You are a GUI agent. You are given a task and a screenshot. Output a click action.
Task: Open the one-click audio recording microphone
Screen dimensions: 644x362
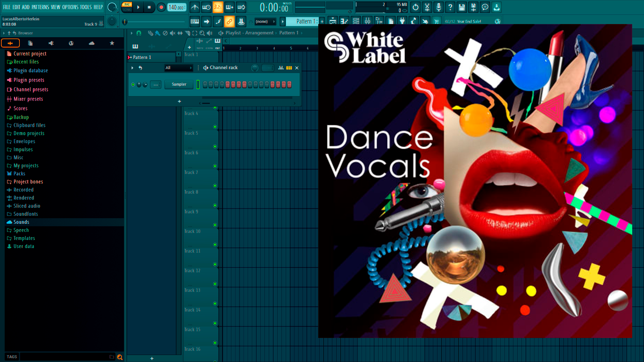pyautogui.click(x=439, y=7)
